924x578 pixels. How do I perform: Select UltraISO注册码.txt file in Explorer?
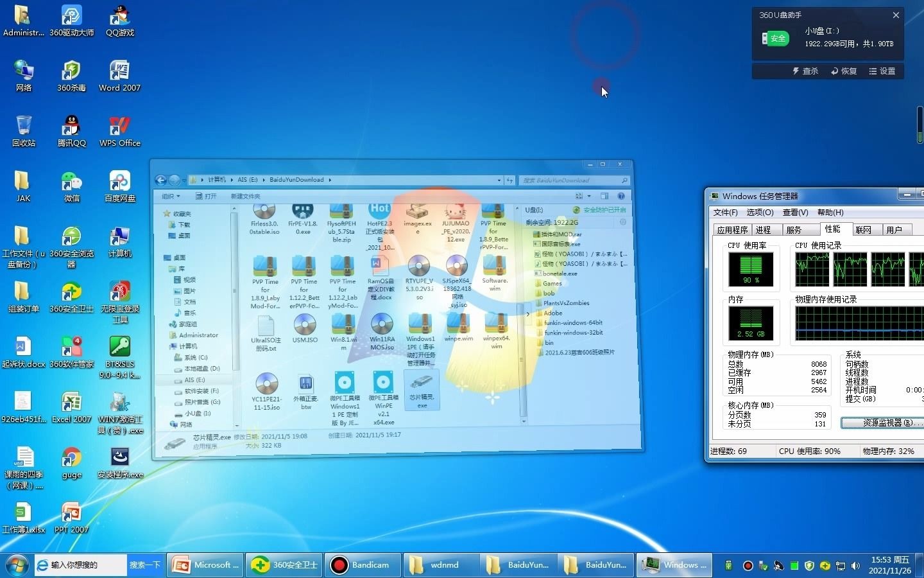click(x=266, y=333)
